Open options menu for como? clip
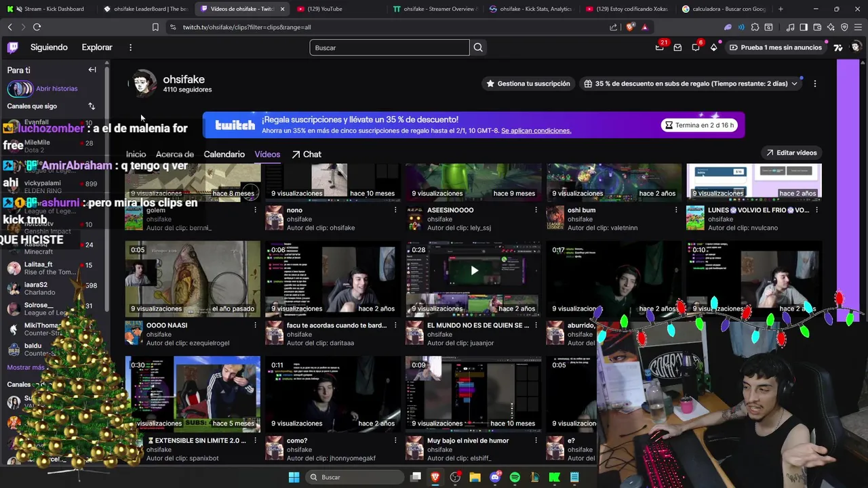The width and height of the screenshot is (868, 488). click(x=395, y=441)
